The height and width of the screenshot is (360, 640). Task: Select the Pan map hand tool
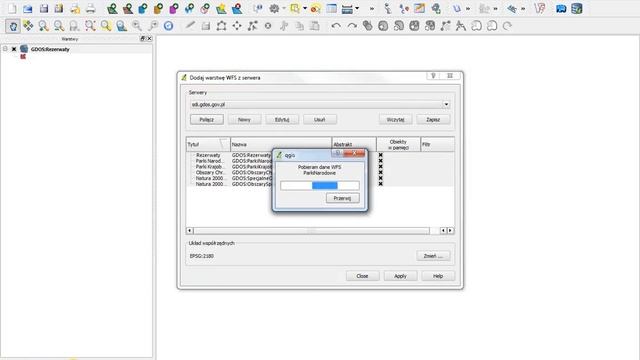(13, 26)
